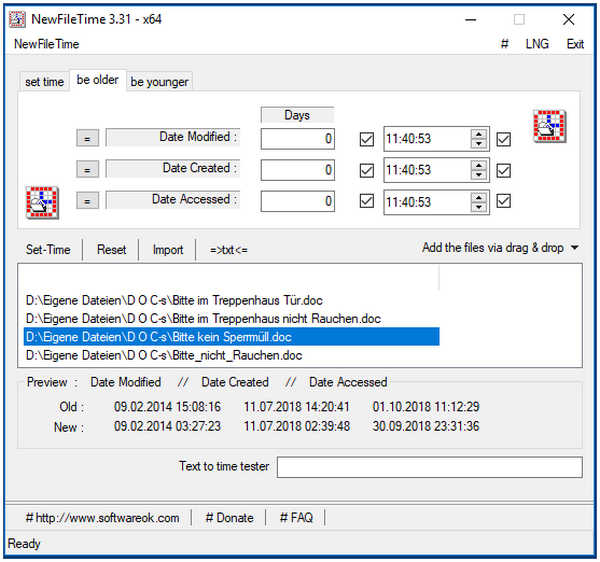Image resolution: width=600 pixels, height=562 pixels.
Task: Select the 'be older' tab
Action: [x=98, y=80]
